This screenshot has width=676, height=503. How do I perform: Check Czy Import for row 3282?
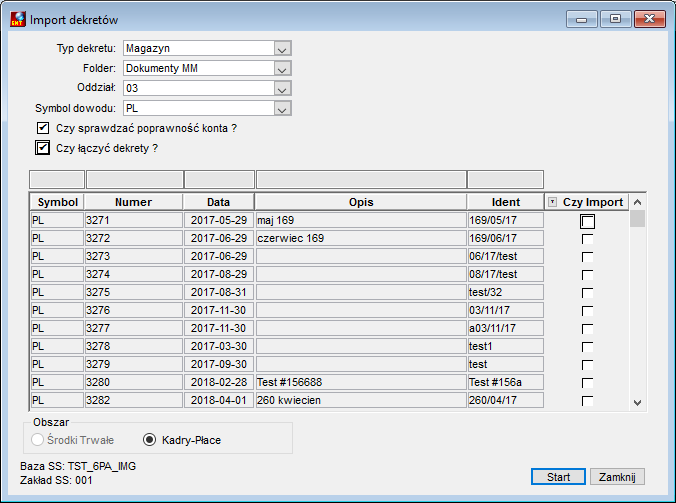coord(587,401)
